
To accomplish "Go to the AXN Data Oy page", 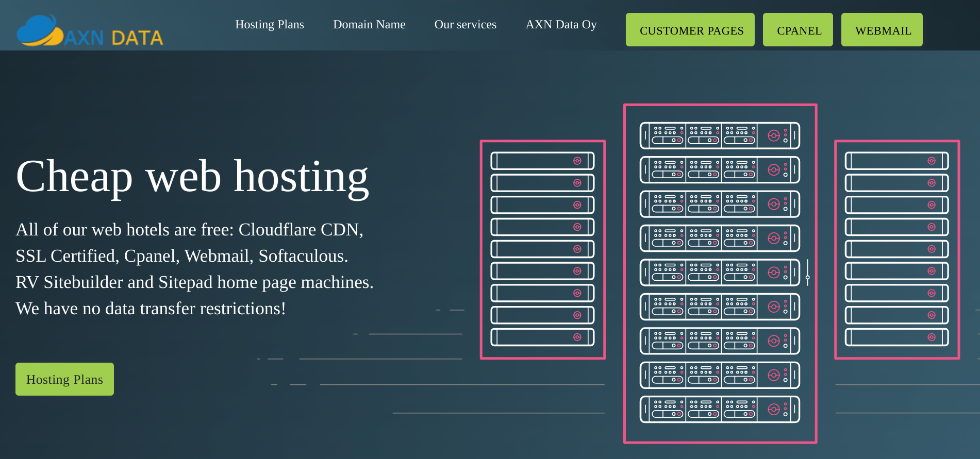I will [561, 24].
